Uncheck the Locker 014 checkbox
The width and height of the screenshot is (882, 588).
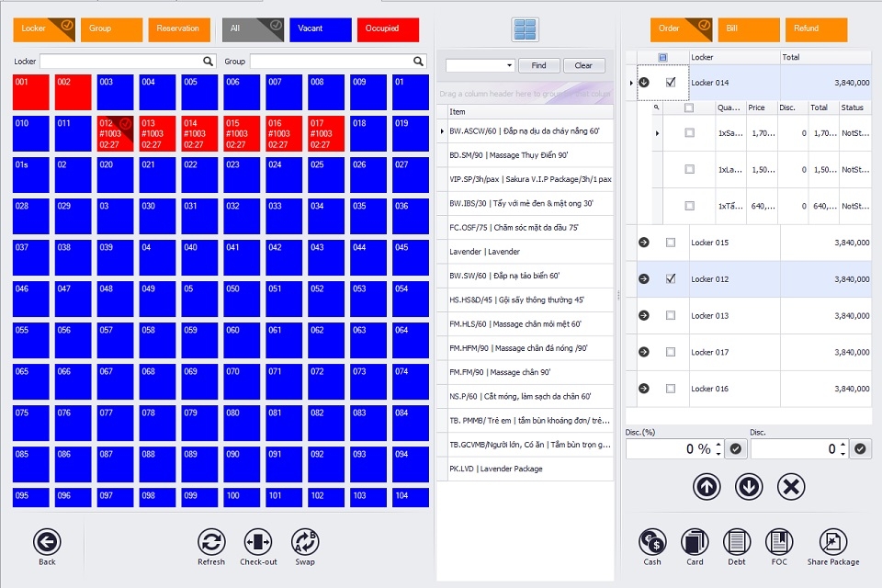pyautogui.click(x=671, y=82)
